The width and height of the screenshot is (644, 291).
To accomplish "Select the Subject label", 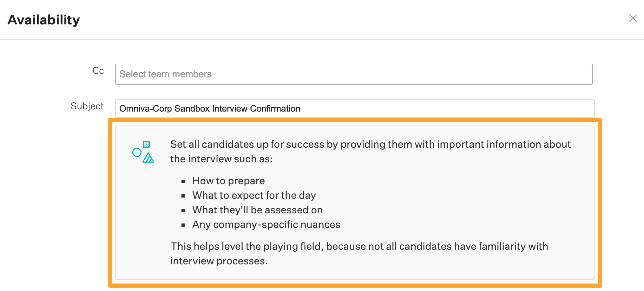I will point(87,106).
